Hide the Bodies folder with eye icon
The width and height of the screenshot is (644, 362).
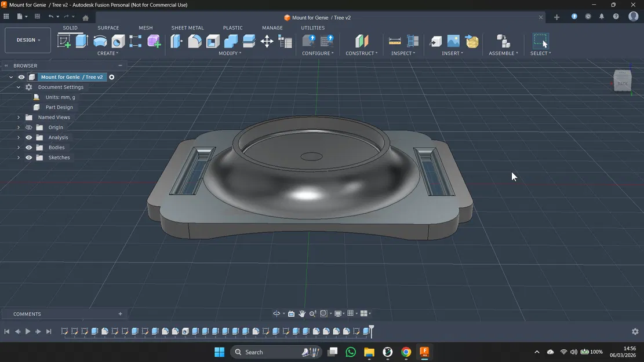point(29,148)
